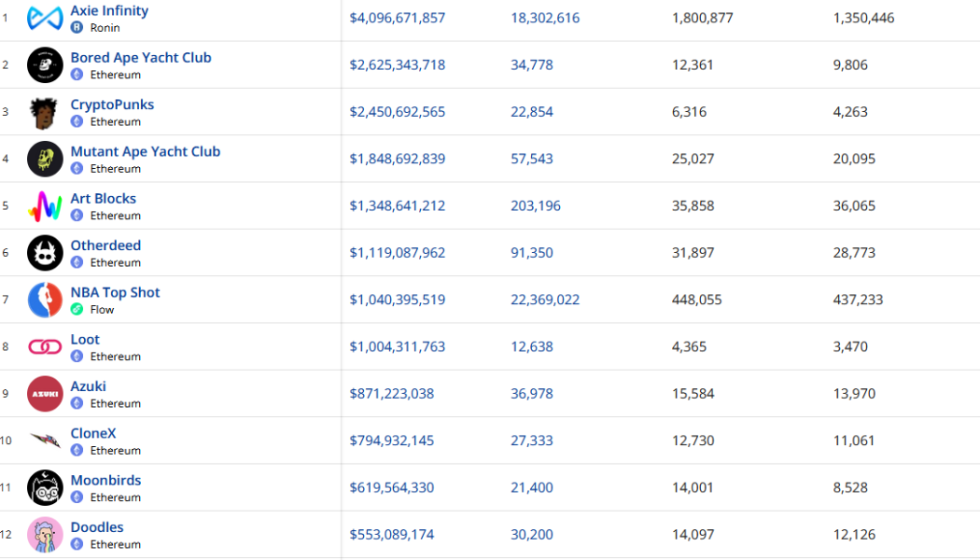Click the CryptoPunks pixel avatar icon

[x=45, y=112]
